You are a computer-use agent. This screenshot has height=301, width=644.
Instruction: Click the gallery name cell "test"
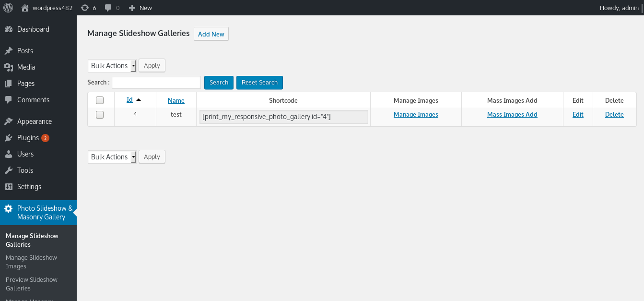coord(176,115)
